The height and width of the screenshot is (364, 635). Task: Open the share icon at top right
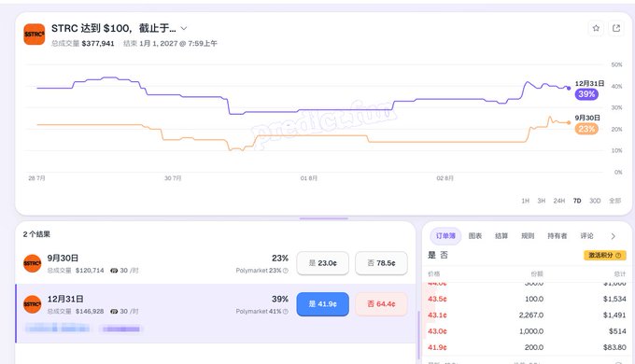(616, 28)
